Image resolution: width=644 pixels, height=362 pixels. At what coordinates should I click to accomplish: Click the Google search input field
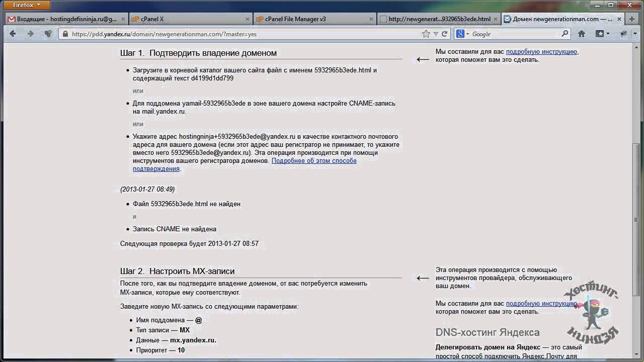[515, 34]
